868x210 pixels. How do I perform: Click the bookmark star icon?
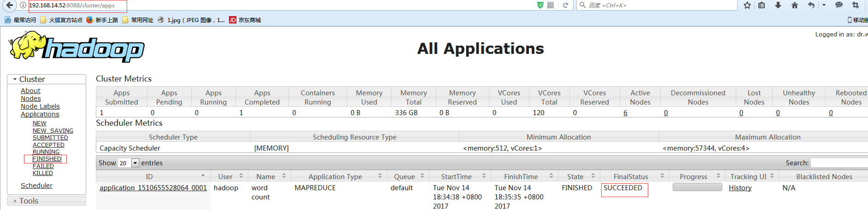[x=747, y=5]
